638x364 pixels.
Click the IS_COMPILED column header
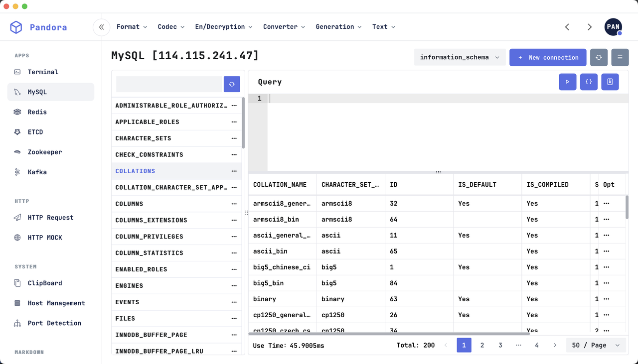[x=556, y=184]
